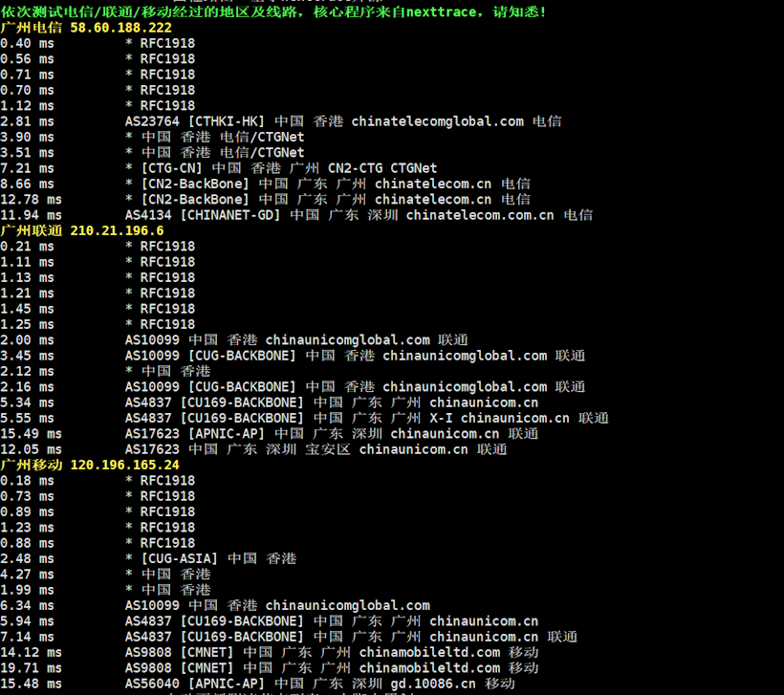The image size is (784, 695).
Task: Click the yellow 广州电信 58.60.188.222 header
Action: [x=86, y=27]
